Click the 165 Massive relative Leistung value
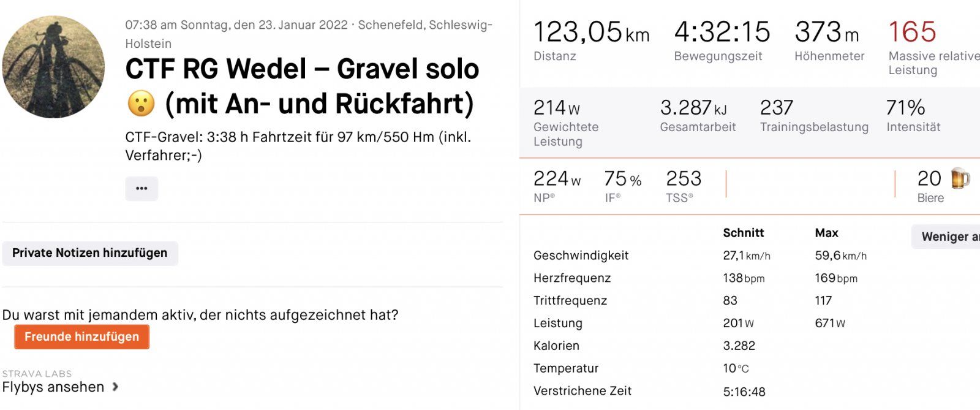Viewport: 980px width, 410px height. [x=912, y=32]
